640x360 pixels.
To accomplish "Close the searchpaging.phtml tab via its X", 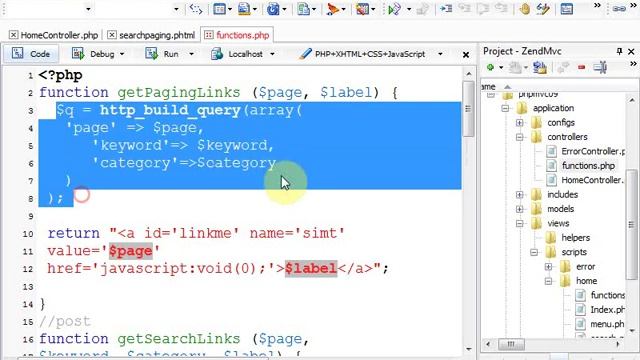I will 112,35.
